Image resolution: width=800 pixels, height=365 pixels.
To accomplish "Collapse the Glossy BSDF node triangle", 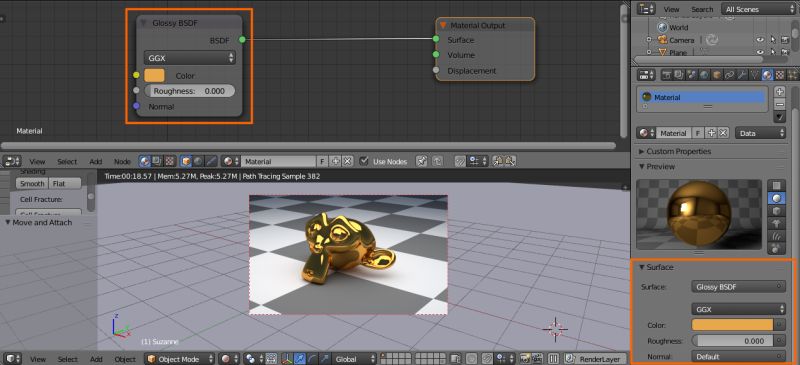I will [143, 23].
